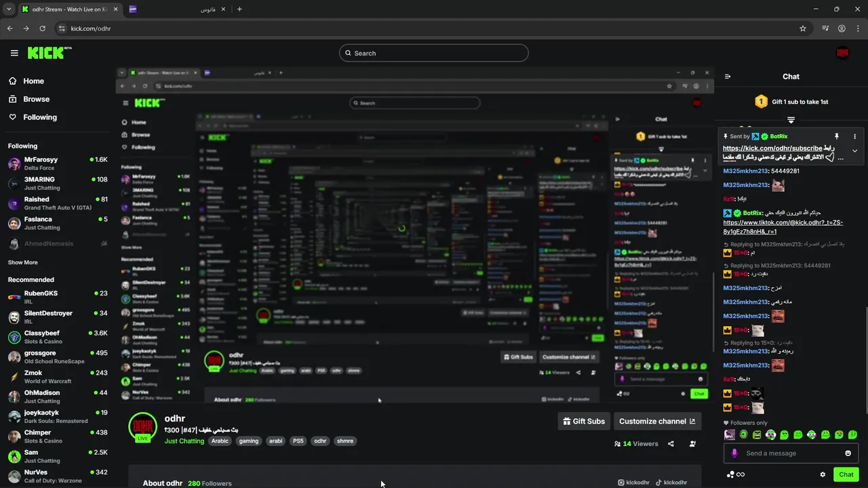Click the channel points icon below chat input
Image resolution: width=868 pixels, height=488 pixels.
click(736, 474)
